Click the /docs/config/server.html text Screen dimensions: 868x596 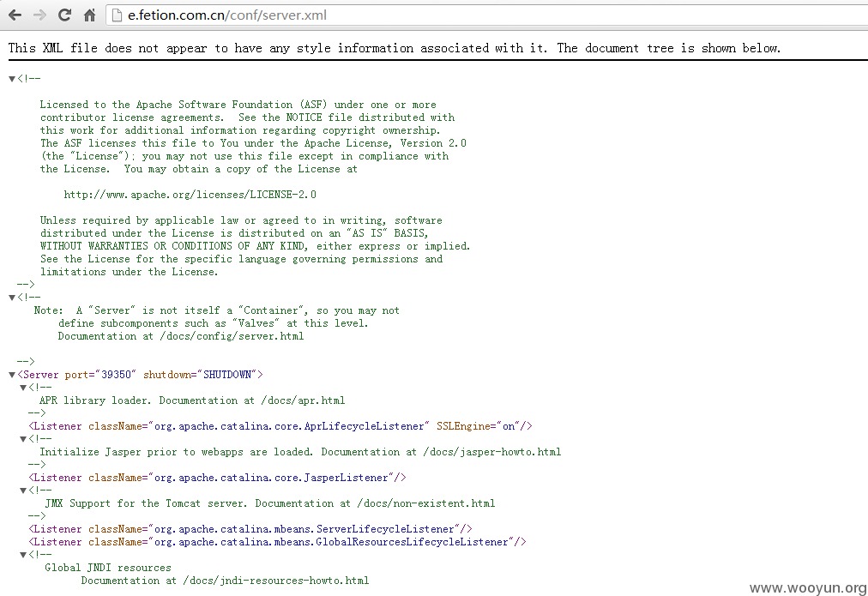232,336
